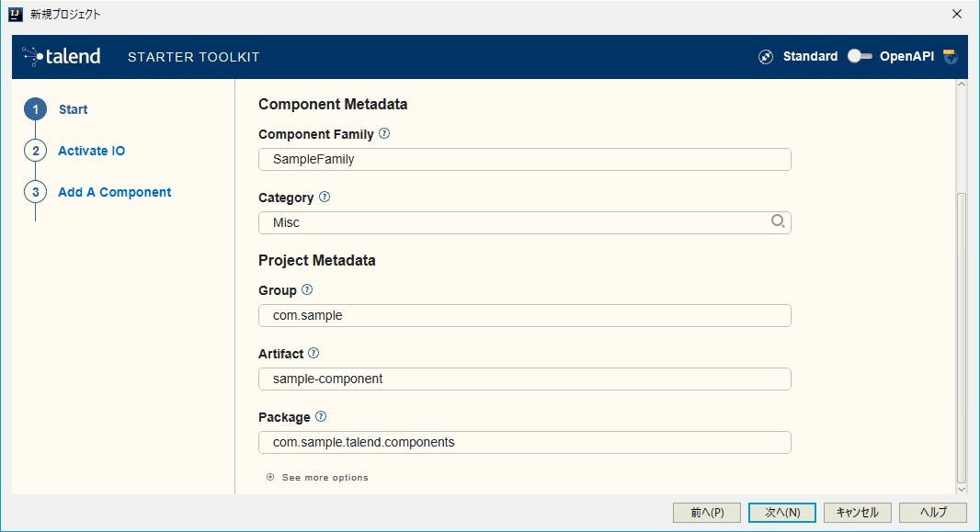Click the Group input field

524,315
